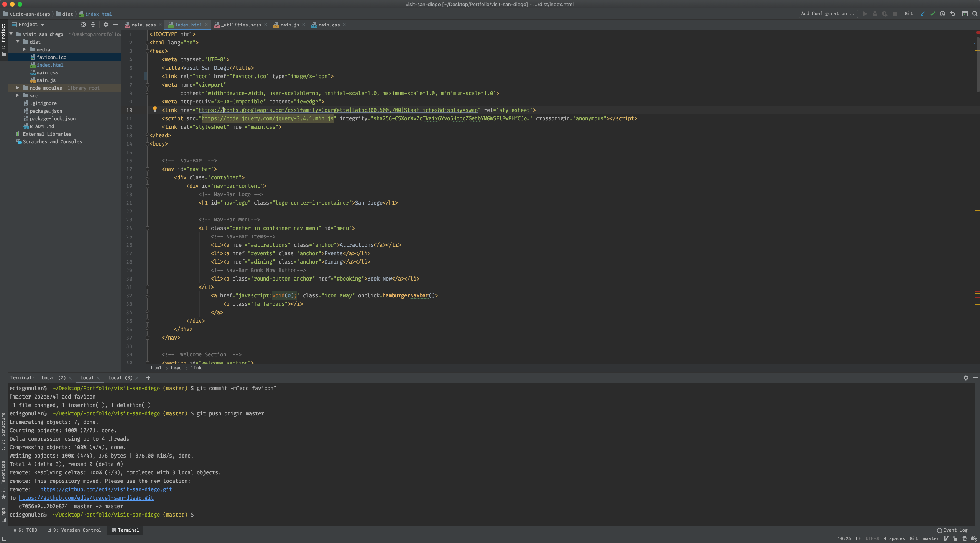Open the travel-san-diego.git GitHub link in terminal
This screenshot has width=980, height=543.
coord(86,498)
